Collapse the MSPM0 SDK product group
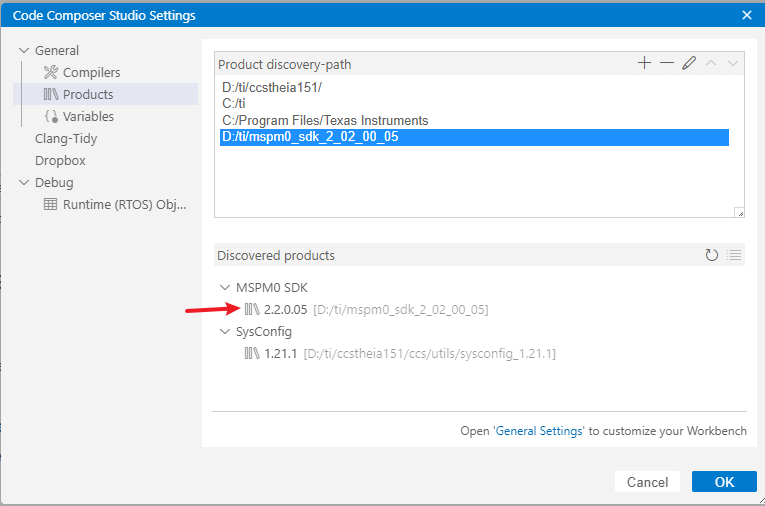Viewport: 765px width, 506px height. (x=225, y=288)
